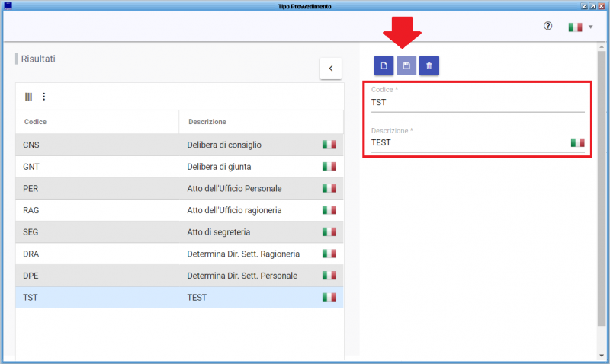610x364 pixels.
Task: Click the Italian flag in CNS row
Action: (329, 145)
